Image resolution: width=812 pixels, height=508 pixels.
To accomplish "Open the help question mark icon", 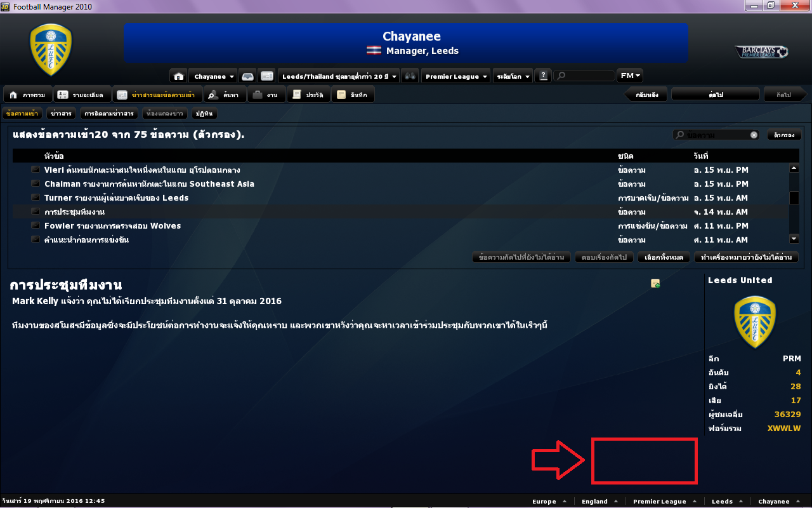I will coord(543,76).
